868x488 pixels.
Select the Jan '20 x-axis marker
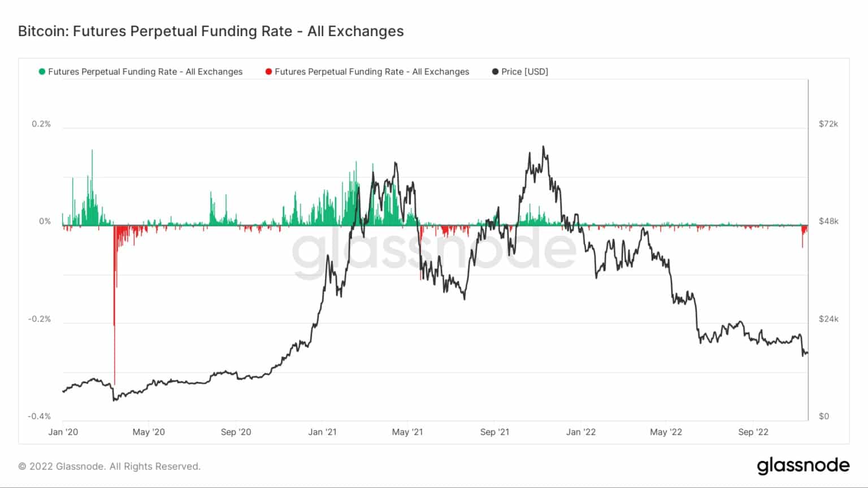pos(63,432)
